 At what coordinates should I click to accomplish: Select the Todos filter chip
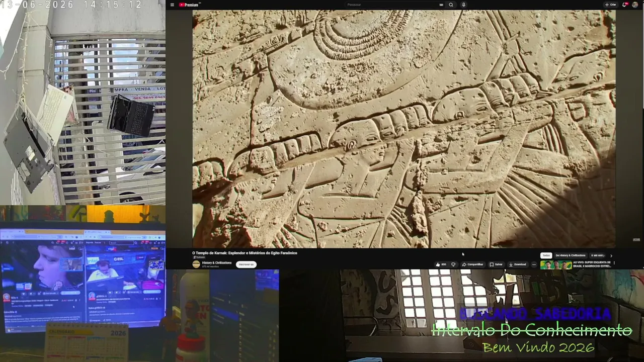coord(546,255)
